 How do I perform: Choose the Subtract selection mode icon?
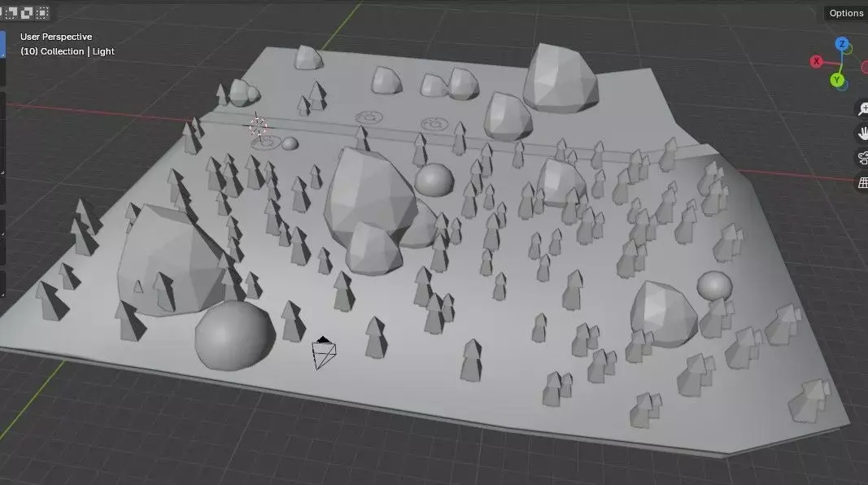pos(11,13)
